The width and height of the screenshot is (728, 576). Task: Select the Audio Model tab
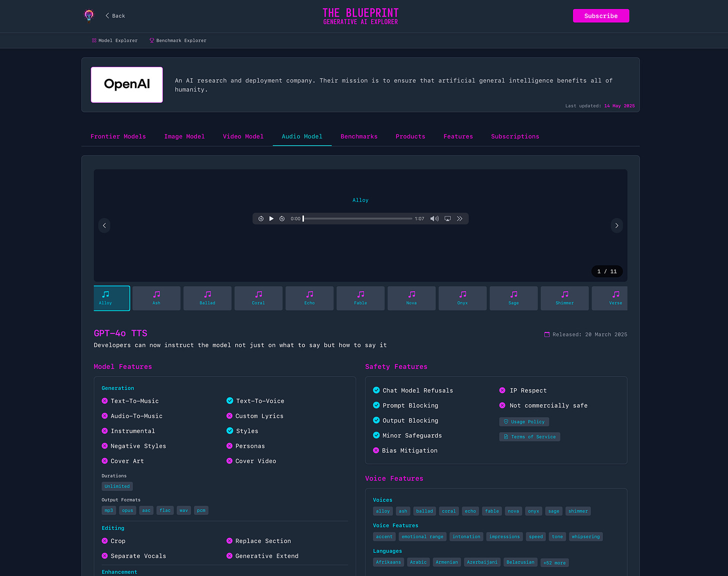click(x=302, y=136)
